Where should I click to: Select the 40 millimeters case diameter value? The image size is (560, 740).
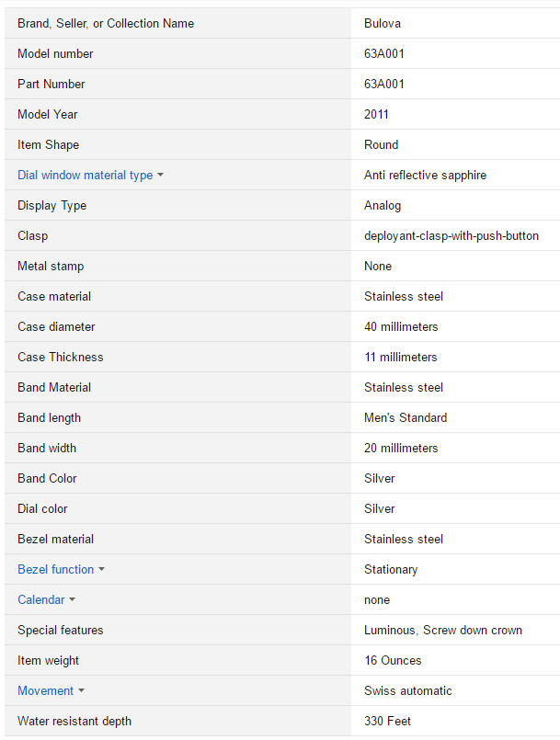(x=401, y=326)
